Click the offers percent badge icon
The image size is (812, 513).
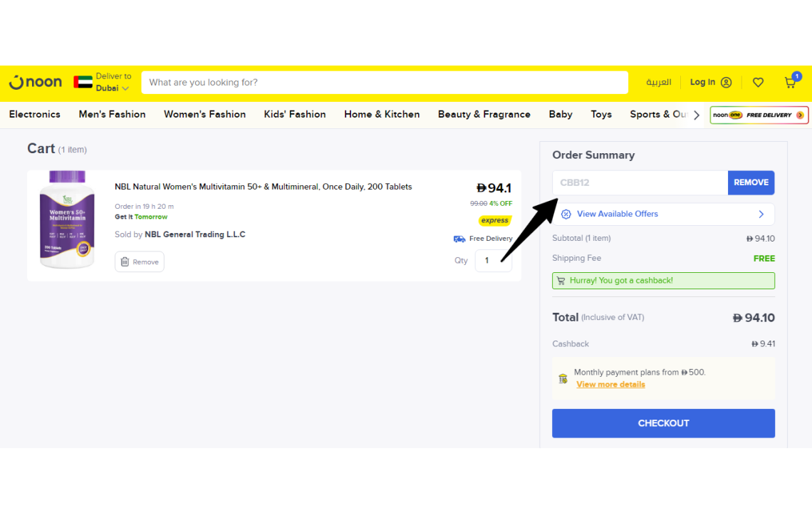click(x=566, y=214)
